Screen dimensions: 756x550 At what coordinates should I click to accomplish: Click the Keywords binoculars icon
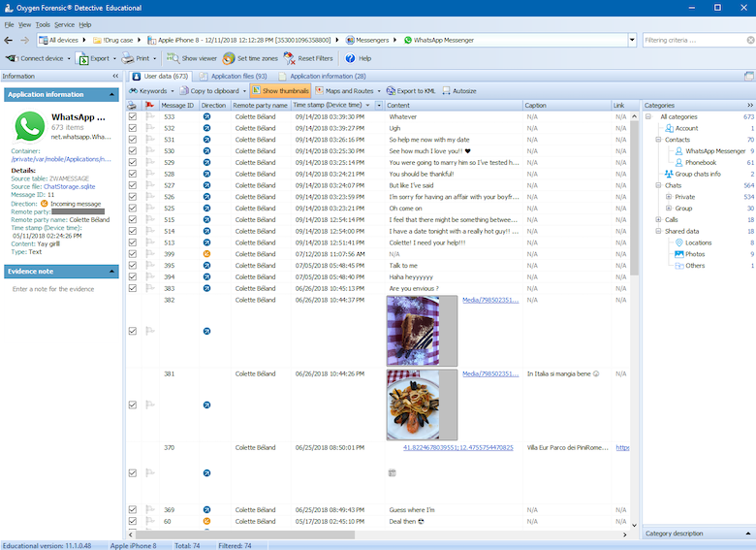click(x=134, y=91)
